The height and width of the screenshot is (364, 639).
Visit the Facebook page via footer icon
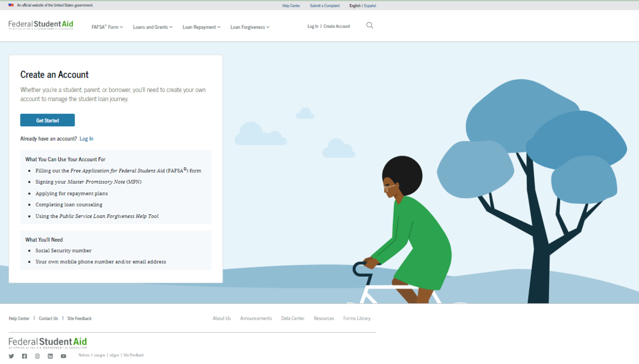[x=24, y=356]
